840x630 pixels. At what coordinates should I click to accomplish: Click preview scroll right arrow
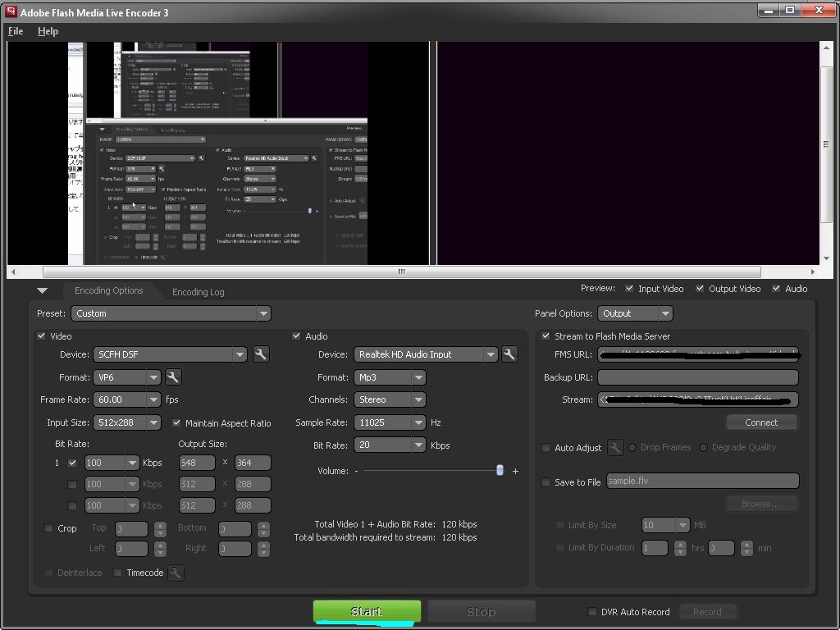tap(813, 272)
